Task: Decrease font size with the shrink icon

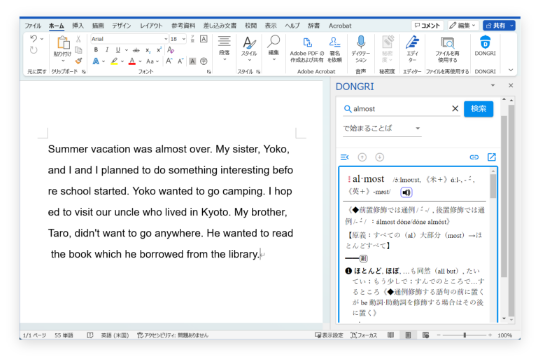Action: [180, 61]
